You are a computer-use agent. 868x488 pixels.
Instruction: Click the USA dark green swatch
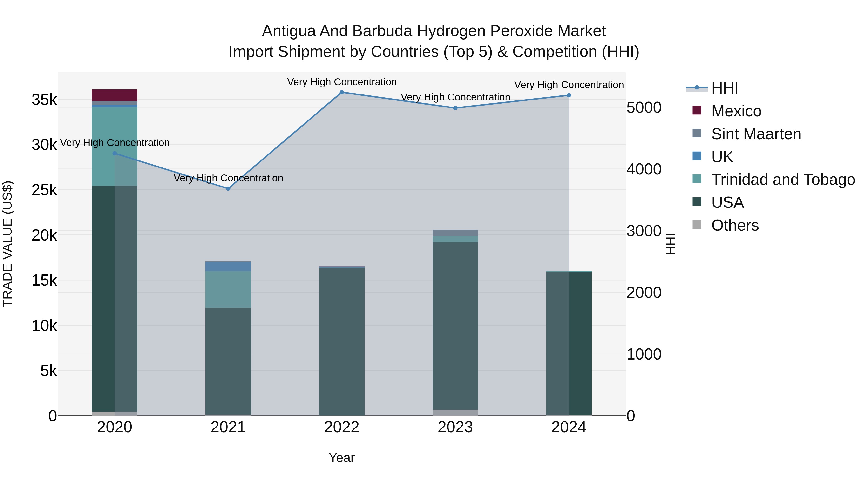(697, 202)
